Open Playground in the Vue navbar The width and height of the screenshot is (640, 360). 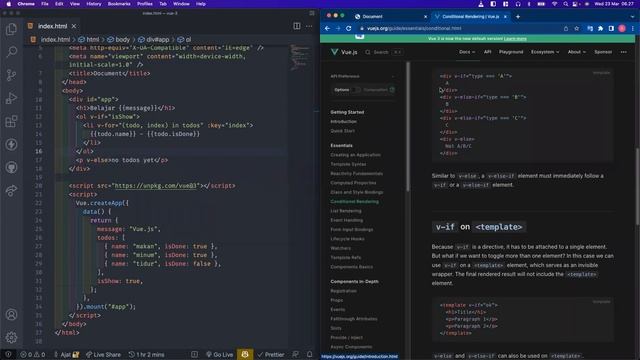(511, 52)
